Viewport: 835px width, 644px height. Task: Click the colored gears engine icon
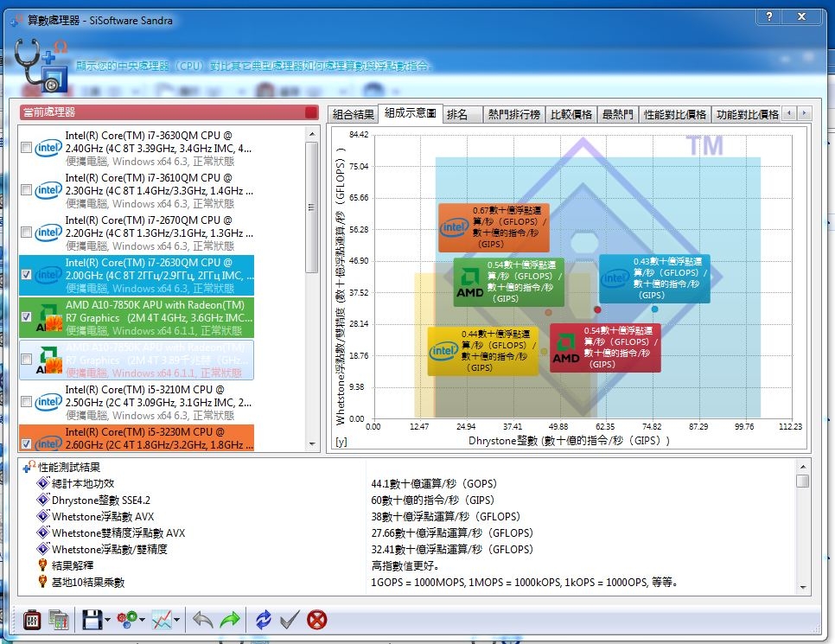127,620
